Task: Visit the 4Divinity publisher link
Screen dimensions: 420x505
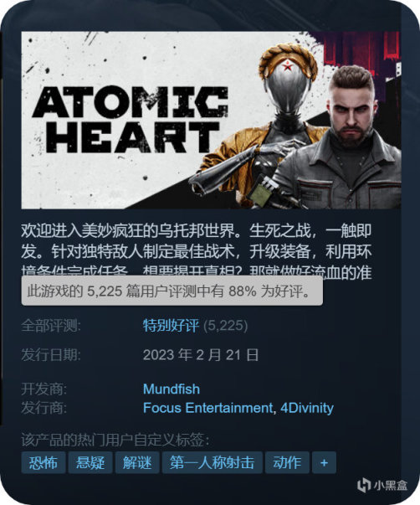Action: tap(307, 408)
